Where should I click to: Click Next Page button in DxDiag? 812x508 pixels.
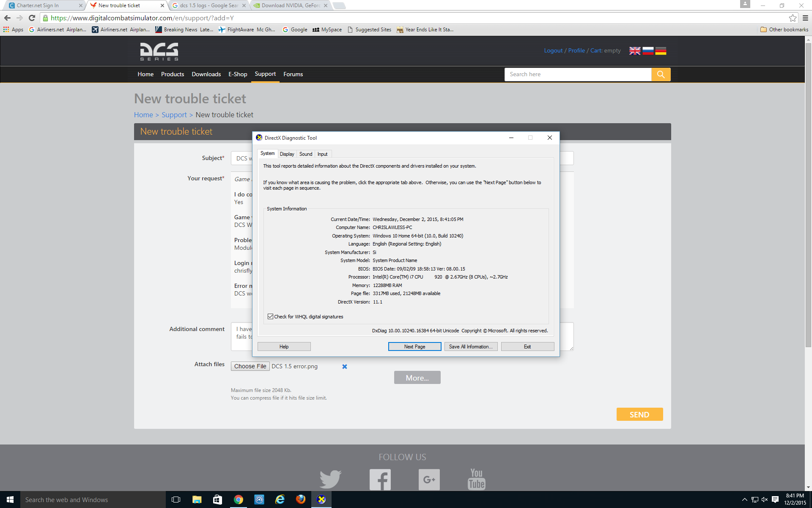(x=414, y=347)
